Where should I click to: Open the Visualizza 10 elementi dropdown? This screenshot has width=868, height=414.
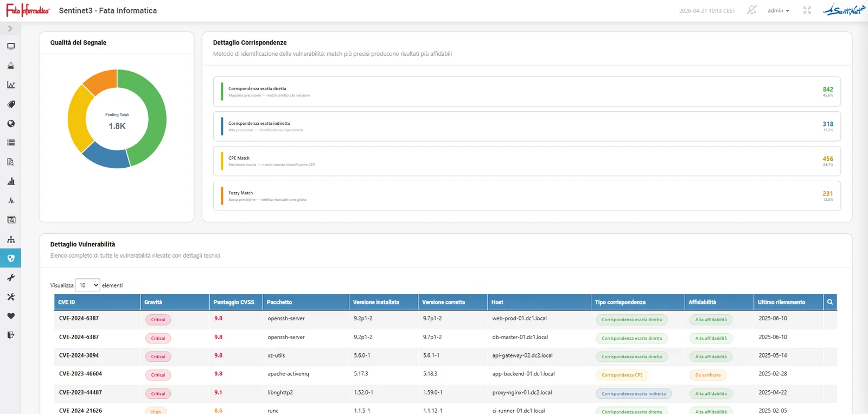[x=87, y=285]
